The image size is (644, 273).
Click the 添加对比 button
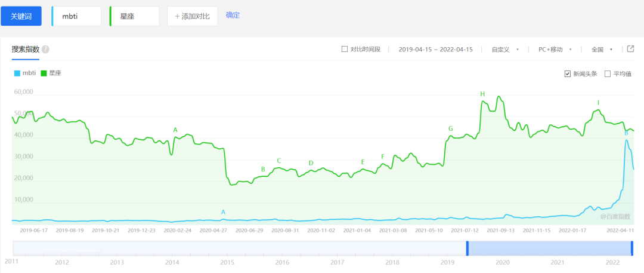click(x=192, y=16)
